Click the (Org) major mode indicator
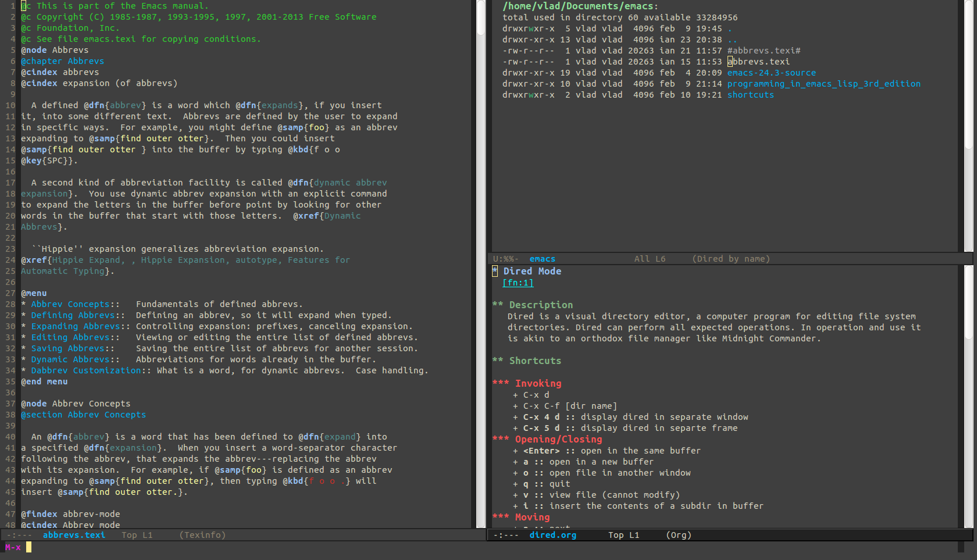977x560 pixels. pos(679,535)
